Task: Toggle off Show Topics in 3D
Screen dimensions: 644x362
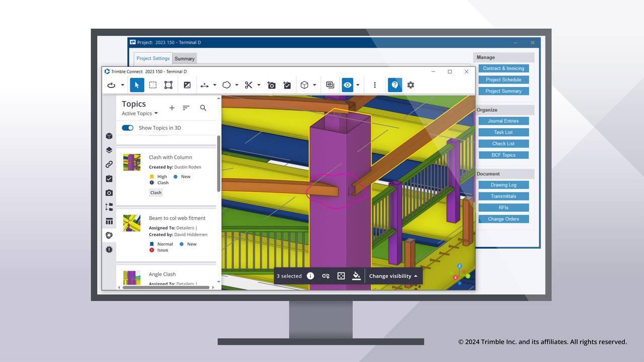Action: 127,128
